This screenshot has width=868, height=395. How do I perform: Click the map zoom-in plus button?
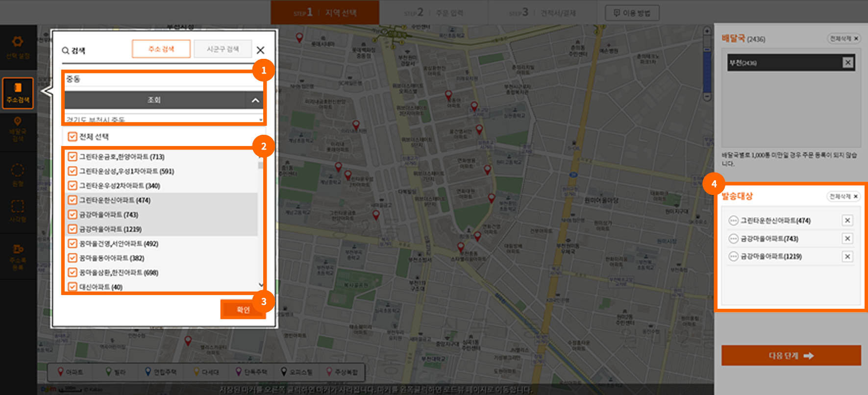pyautogui.click(x=707, y=31)
